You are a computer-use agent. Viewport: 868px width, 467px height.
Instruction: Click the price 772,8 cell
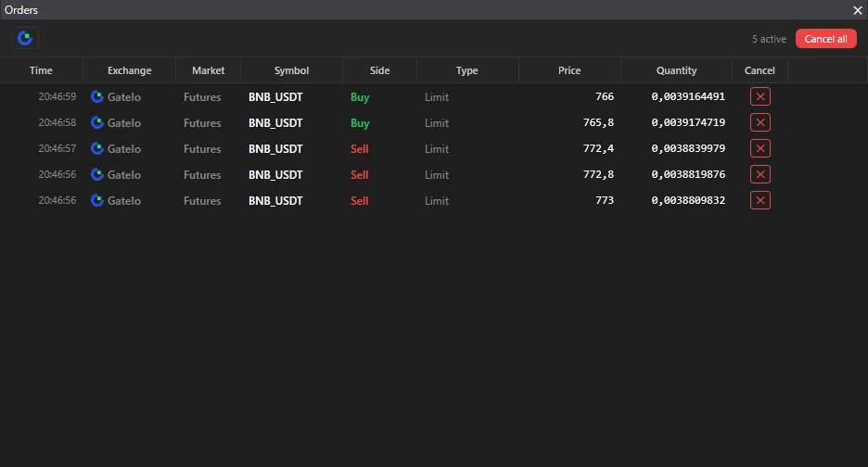(598, 174)
